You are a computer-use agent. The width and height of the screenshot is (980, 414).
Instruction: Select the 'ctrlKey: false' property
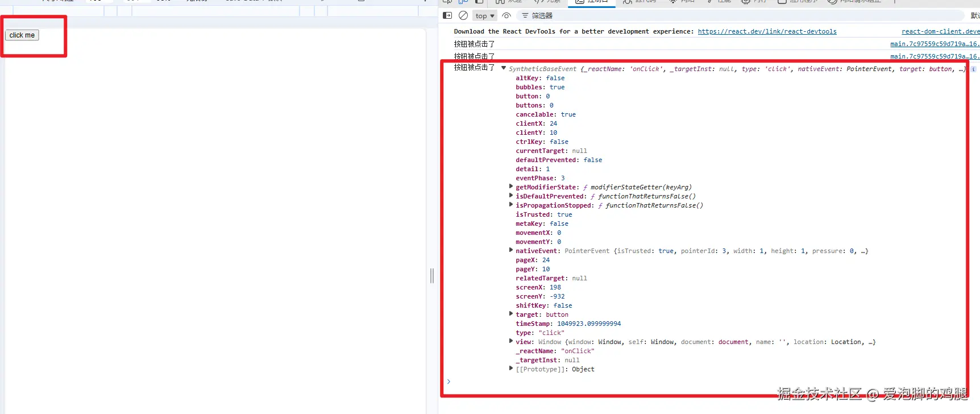click(542, 142)
